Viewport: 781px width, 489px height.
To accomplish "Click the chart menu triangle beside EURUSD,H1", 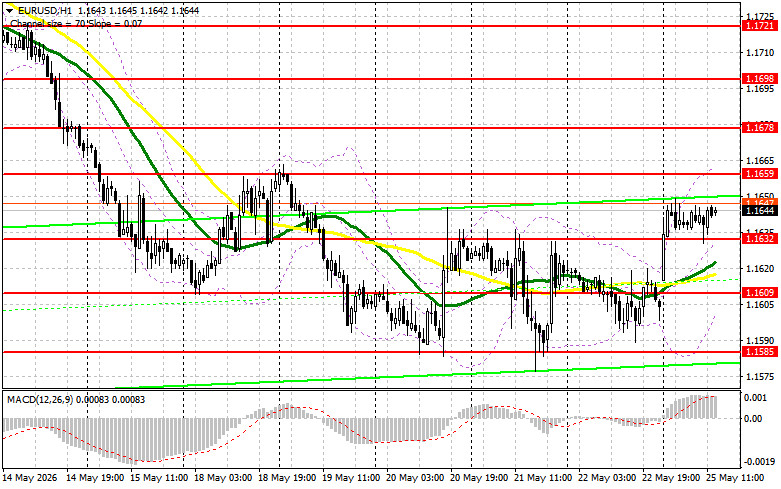I will [9, 10].
